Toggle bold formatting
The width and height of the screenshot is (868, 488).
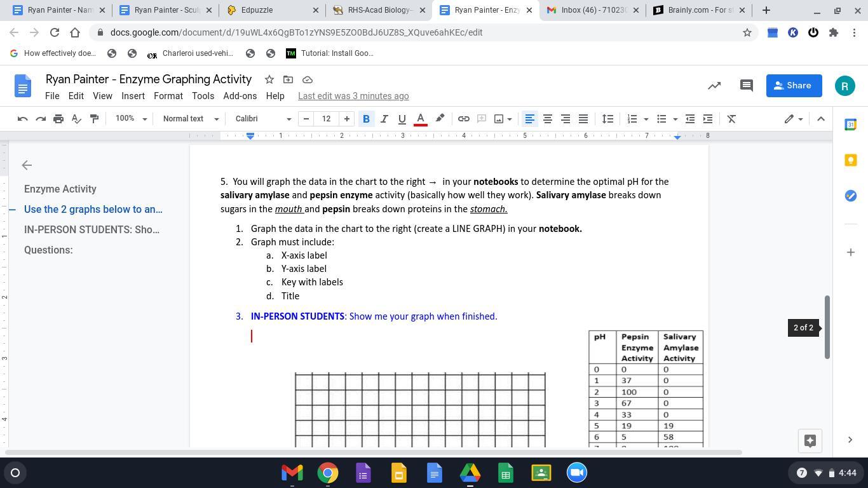tap(366, 119)
